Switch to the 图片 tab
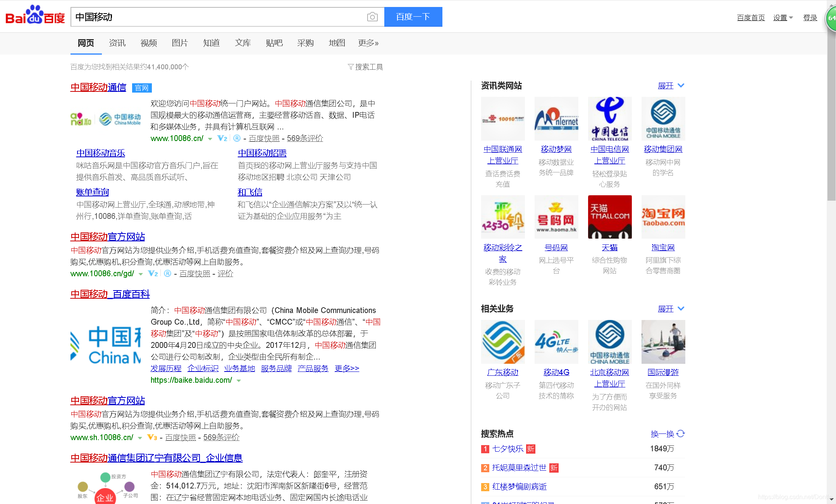This screenshot has width=836, height=504. pyautogui.click(x=180, y=43)
